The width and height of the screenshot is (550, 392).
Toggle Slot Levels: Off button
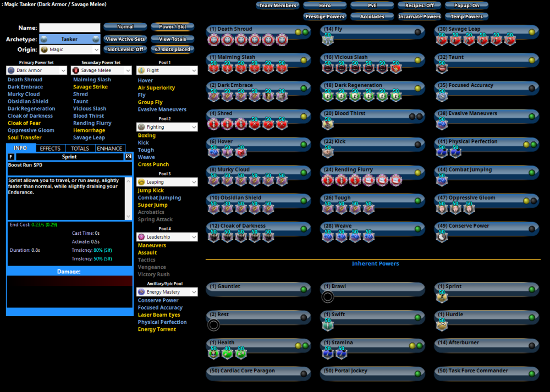(x=125, y=49)
